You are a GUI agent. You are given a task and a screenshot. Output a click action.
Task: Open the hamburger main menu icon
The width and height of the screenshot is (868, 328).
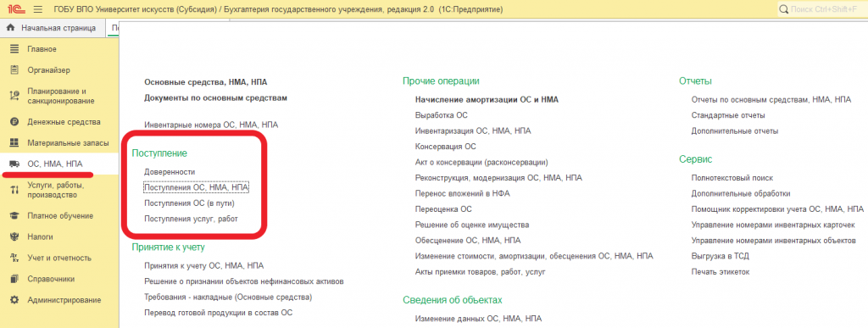(x=38, y=9)
